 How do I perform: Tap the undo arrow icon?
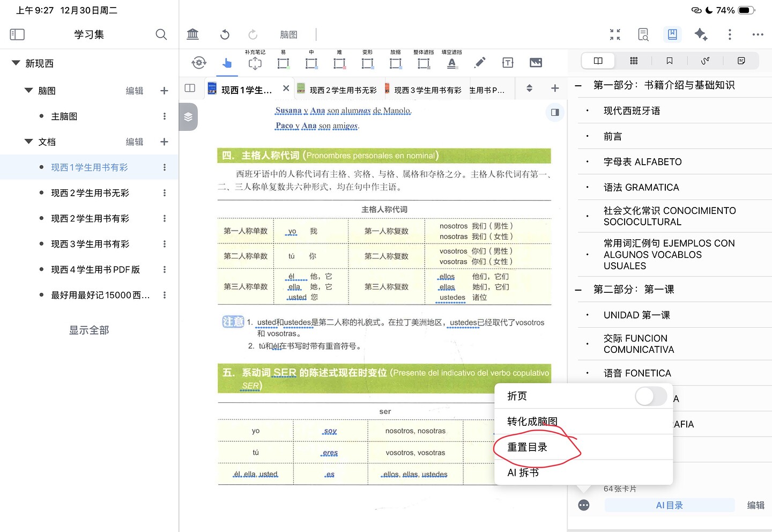pos(225,35)
